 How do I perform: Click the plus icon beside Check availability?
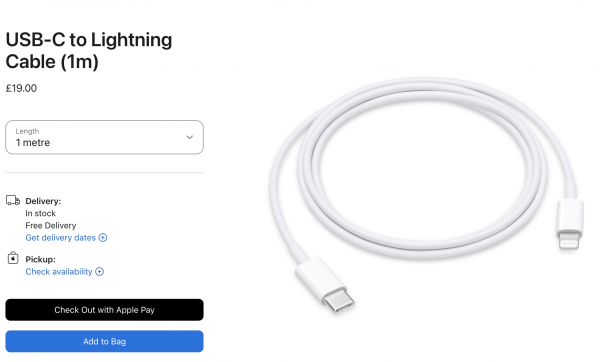99,272
